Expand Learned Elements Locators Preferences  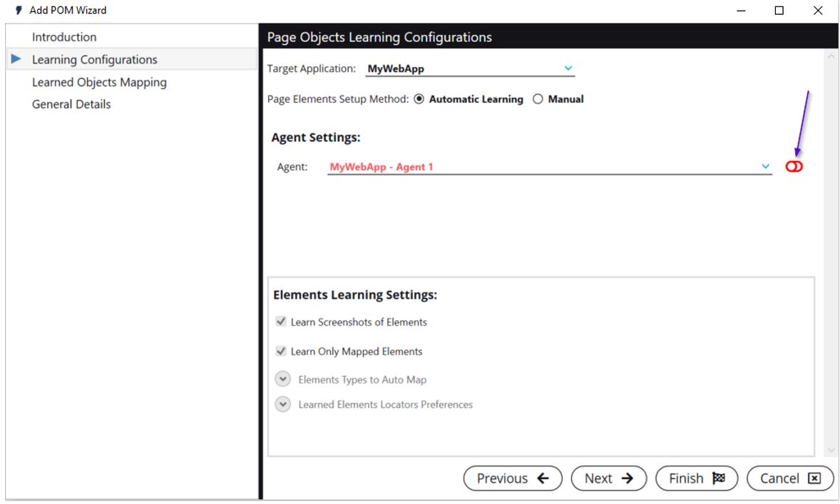click(x=283, y=404)
